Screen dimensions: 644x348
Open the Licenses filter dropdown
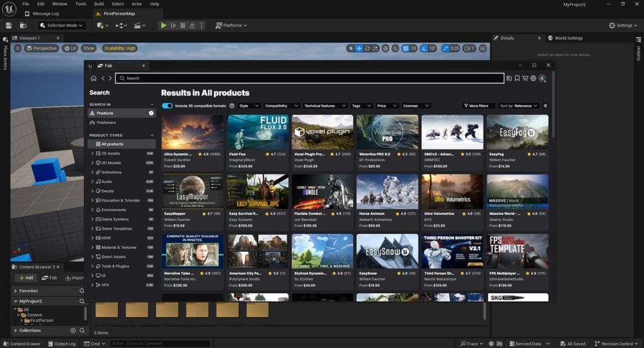click(415, 106)
